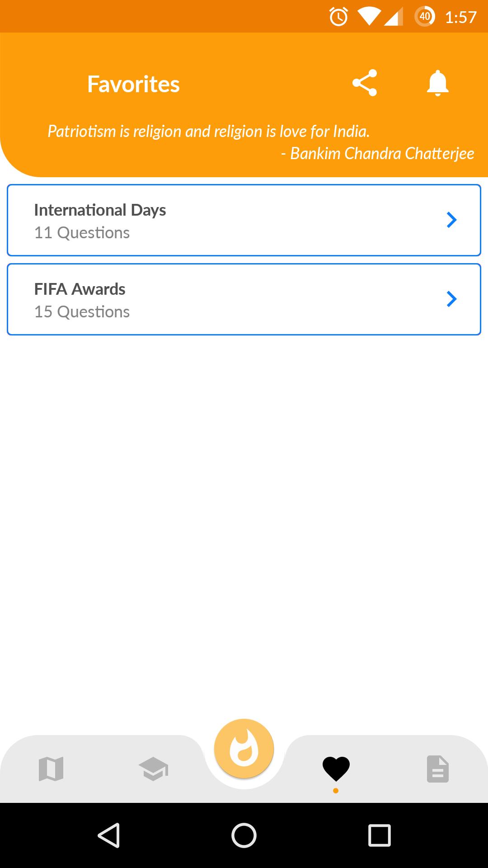Tap the center flame button
488x868 pixels.
244,749
